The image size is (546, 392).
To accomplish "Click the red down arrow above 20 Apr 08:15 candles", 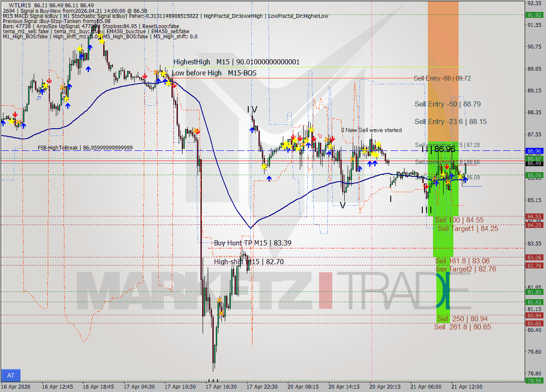I will 300,137.
